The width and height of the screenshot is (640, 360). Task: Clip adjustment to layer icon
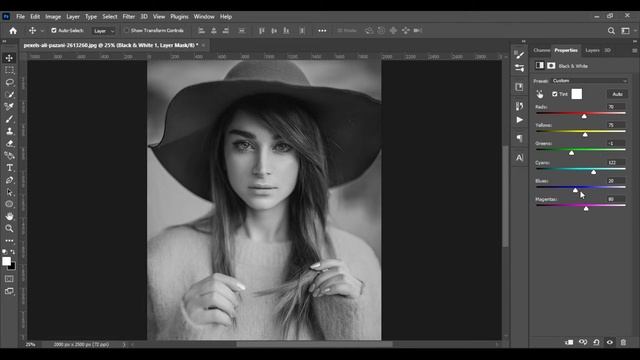click(x=569, y=342)
